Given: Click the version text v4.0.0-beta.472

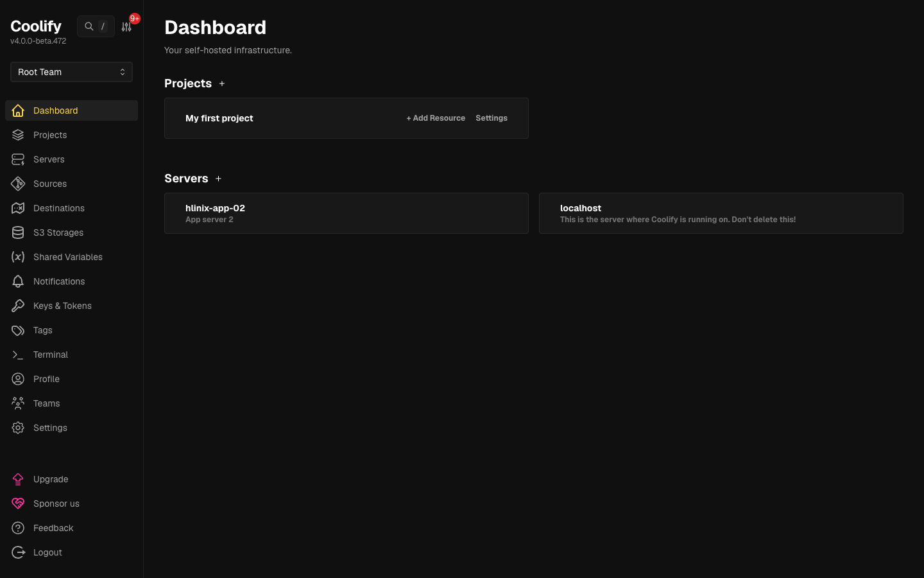Looking at the screenshot, I should click(x=38, y=41).
